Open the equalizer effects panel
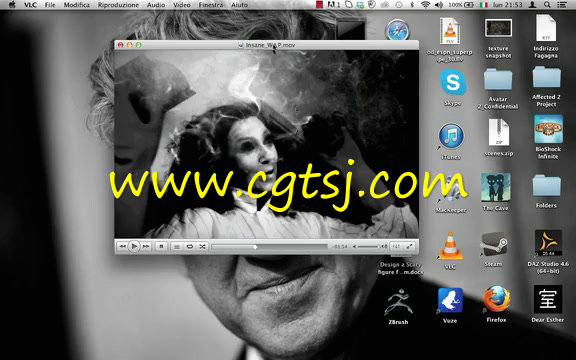This screenshot has width=576, height=360. [396, 246]
